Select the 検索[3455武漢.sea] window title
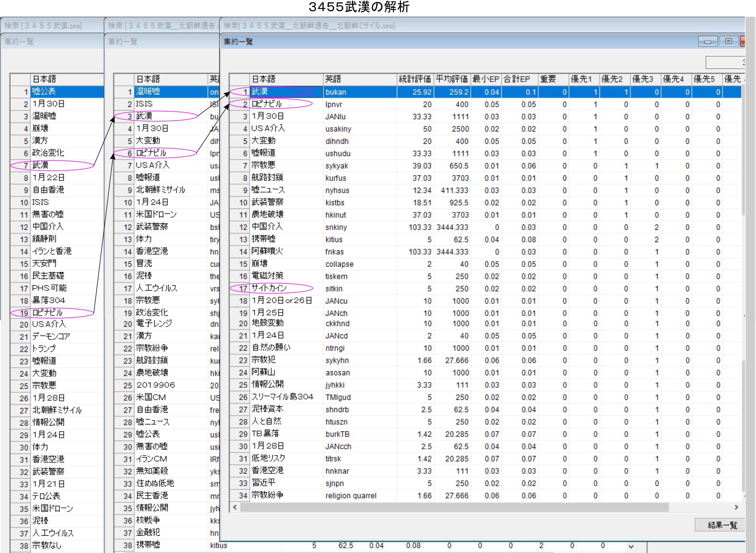The width and height of the screenshot is (756, 553). [44, 26]
